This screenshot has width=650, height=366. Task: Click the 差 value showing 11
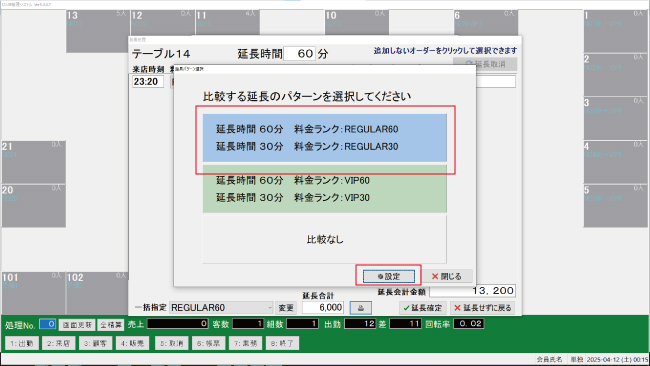tap(405, 324)
